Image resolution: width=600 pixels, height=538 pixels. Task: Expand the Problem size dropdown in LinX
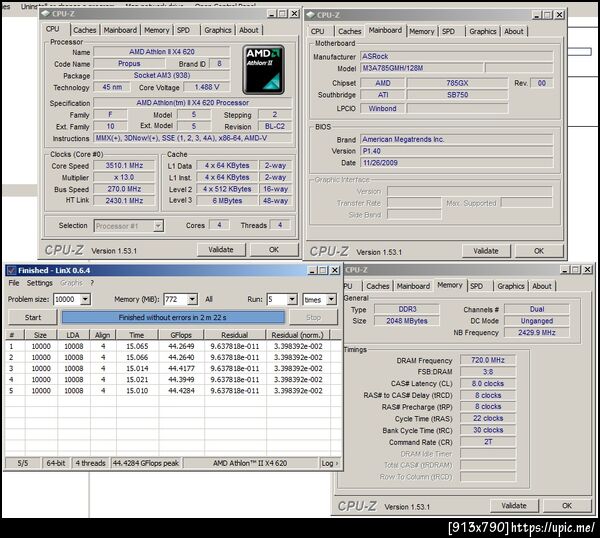85,299
